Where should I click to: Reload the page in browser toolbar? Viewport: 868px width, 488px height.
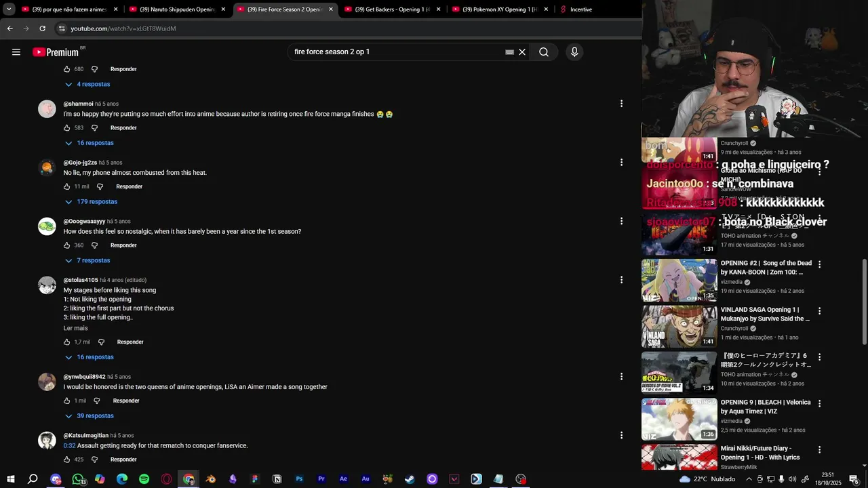click(42, 28)
